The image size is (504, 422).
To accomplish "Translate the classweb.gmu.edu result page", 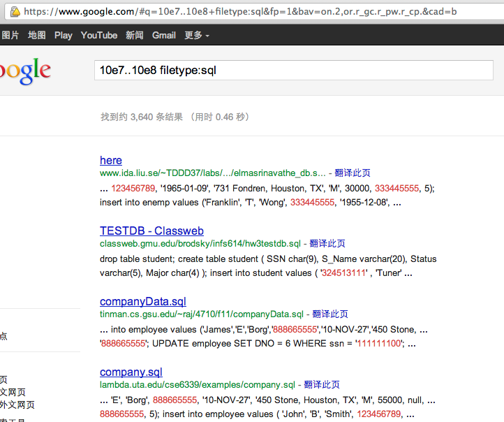I will tap(327, 244).
